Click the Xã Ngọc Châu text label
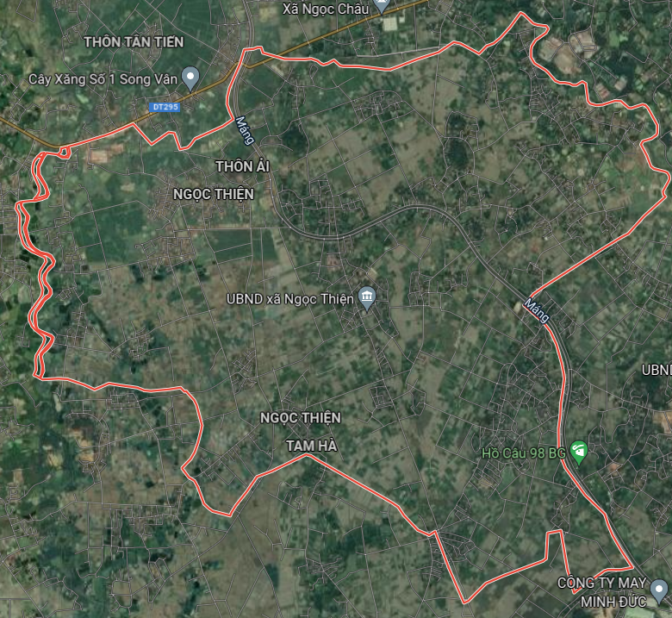 pos(326,9)
